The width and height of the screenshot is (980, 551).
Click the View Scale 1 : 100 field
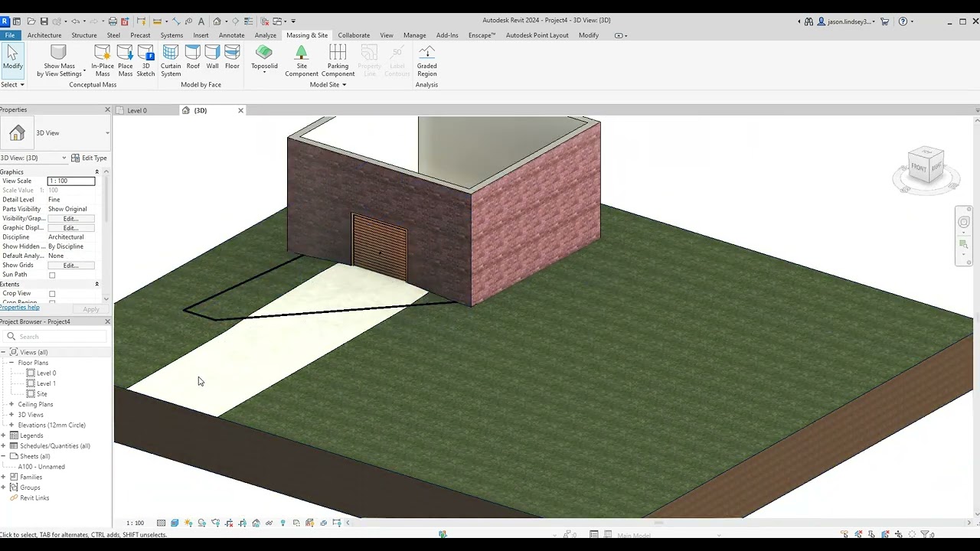point(71,181)
